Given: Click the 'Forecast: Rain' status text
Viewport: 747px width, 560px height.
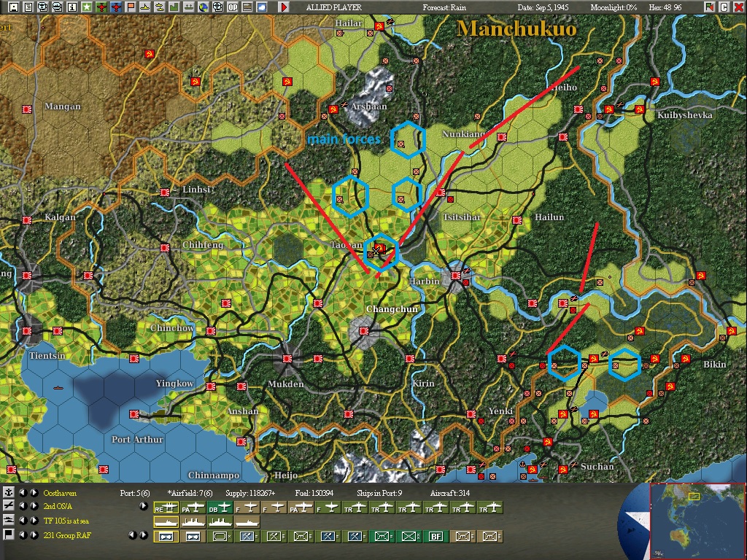Looking at the screenshot, I should (x=444, y=7).
